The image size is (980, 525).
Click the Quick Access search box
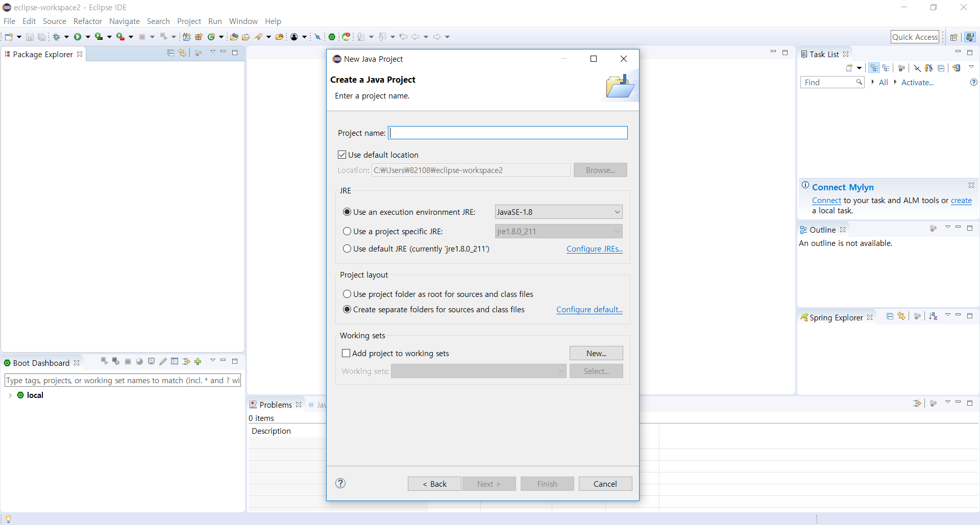click(x=915, y=37)
